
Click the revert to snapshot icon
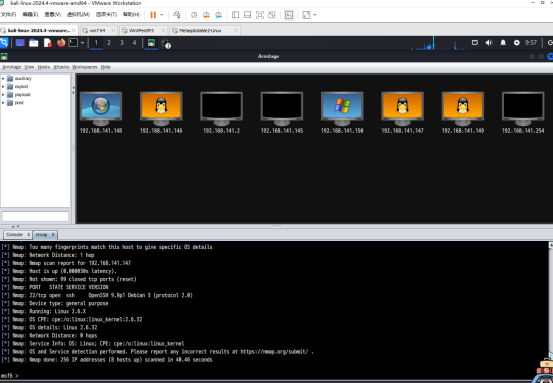(206, 15)
